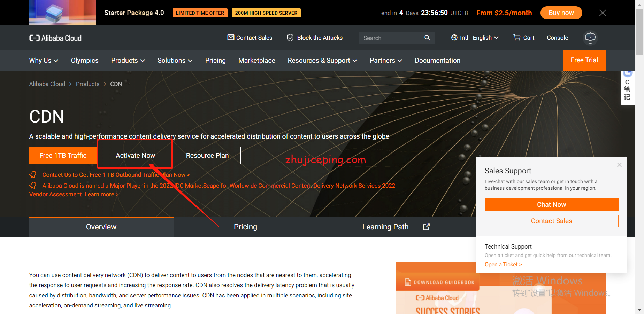Click the Learning Path external link icon

(426, 227)
